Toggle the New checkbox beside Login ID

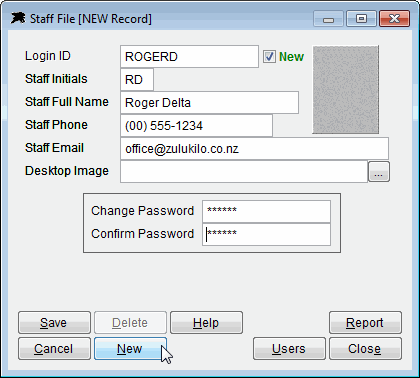(x=269, y=56)
